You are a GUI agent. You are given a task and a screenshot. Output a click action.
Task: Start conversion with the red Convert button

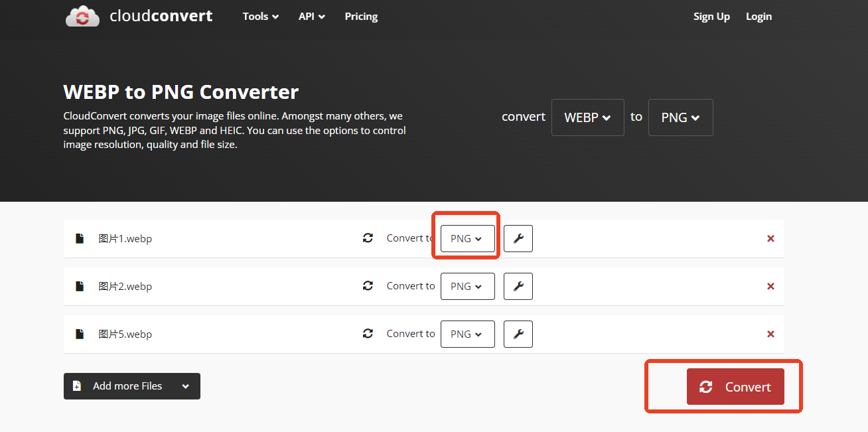coord(735,387)
